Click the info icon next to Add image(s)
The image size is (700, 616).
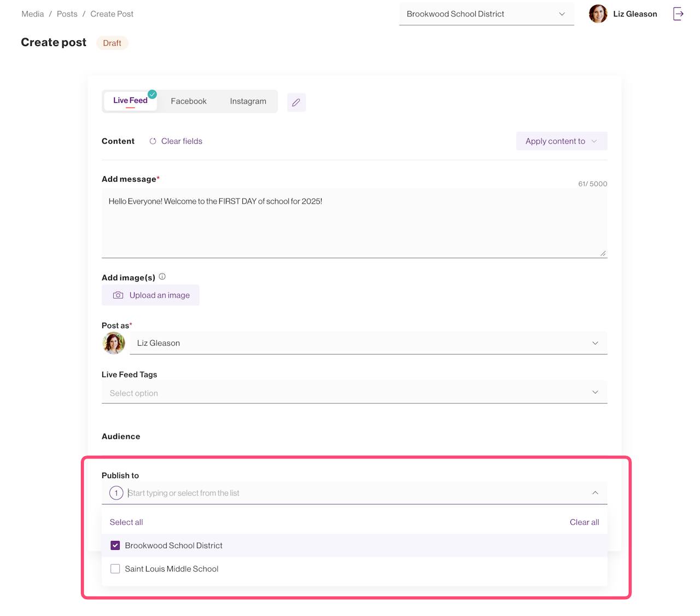(x=162, y=277)
